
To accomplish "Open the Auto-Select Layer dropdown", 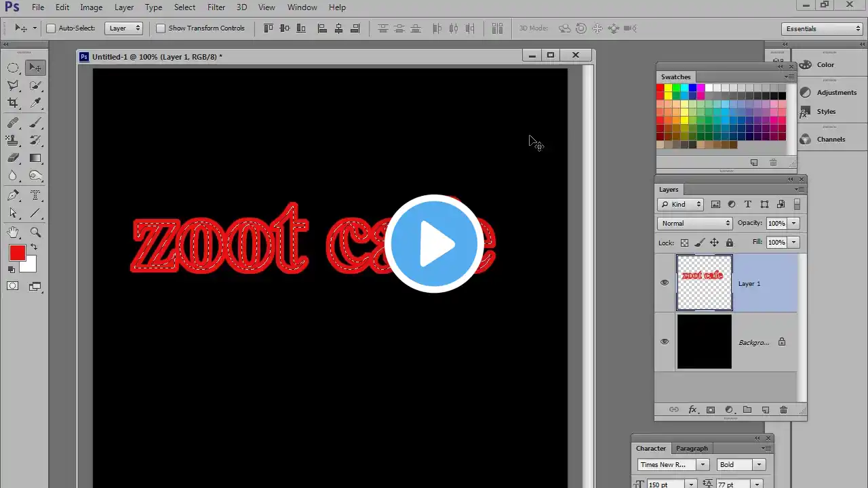I will point(124,28).
